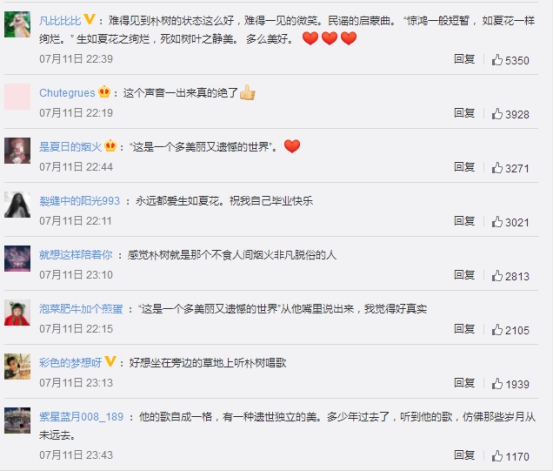554x471 pixels.
Task: Click thumbs-up icon beside 2813
Action: [x=497, y=276]
